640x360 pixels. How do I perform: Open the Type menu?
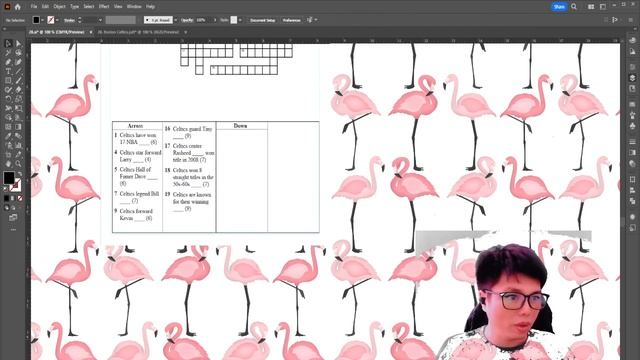(74, 7)
